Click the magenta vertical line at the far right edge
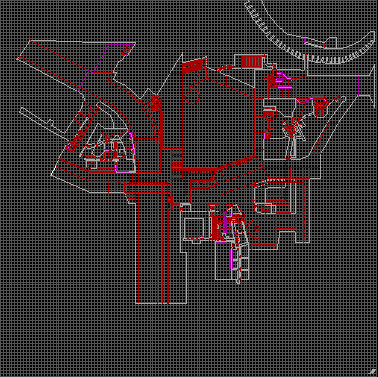 (x=359, y=86)
